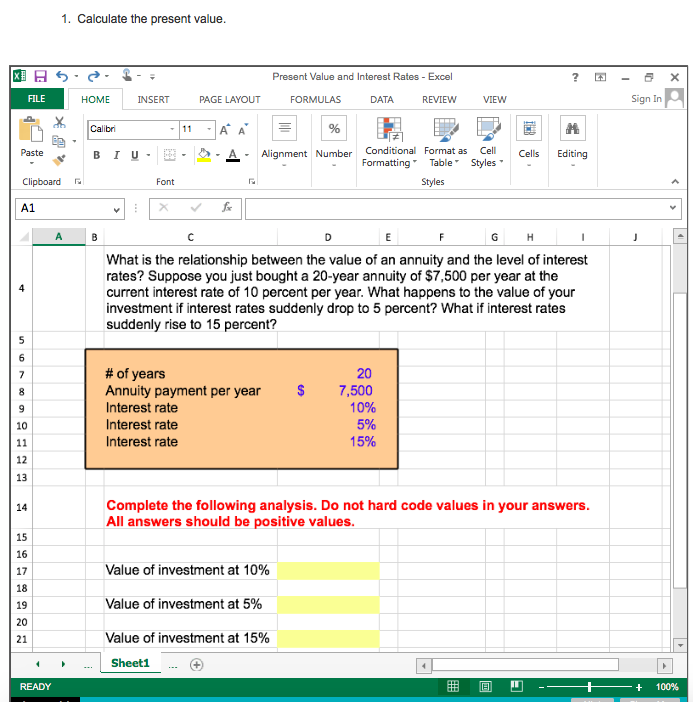Click the Paste clipboard icon
Viewport: 693px width, 702px height.
click(x=30, y=129)
